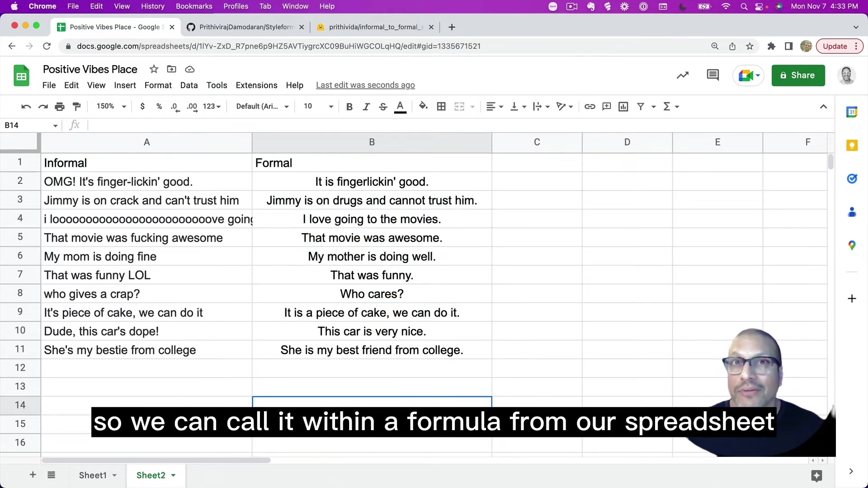Image resolution: width=868 pixels, height=488 pixels.
Task: Open Google Keep side panel icon
Action: 852,145
